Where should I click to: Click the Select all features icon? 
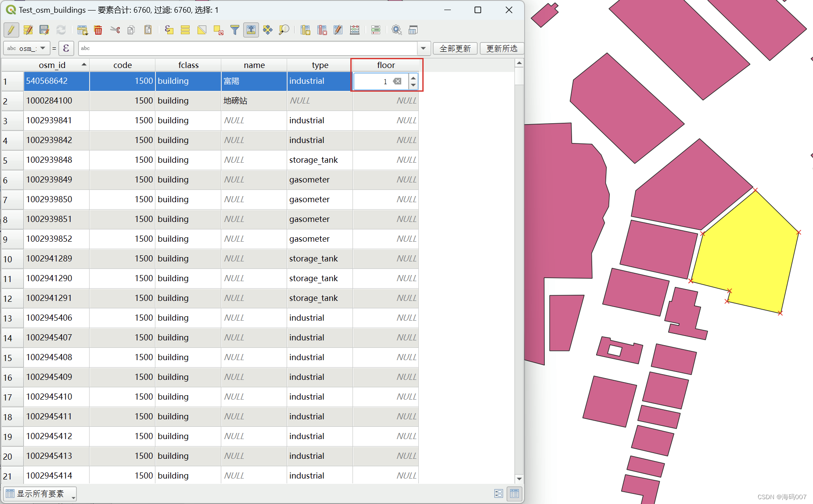(185, 30)
